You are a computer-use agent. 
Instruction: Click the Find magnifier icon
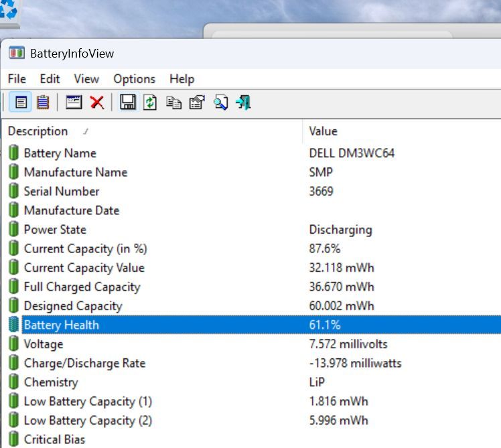[x=220, y=102]
